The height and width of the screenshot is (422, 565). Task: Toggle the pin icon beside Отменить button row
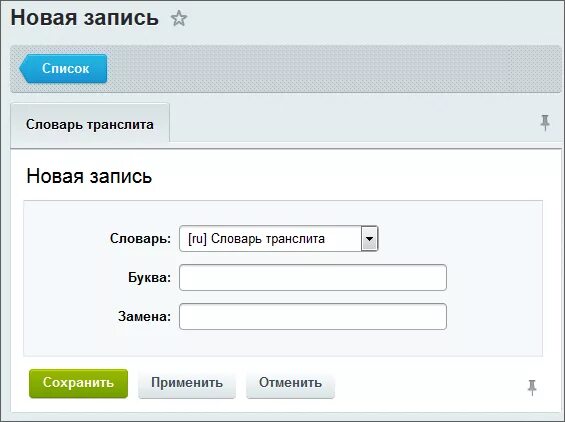532,387
